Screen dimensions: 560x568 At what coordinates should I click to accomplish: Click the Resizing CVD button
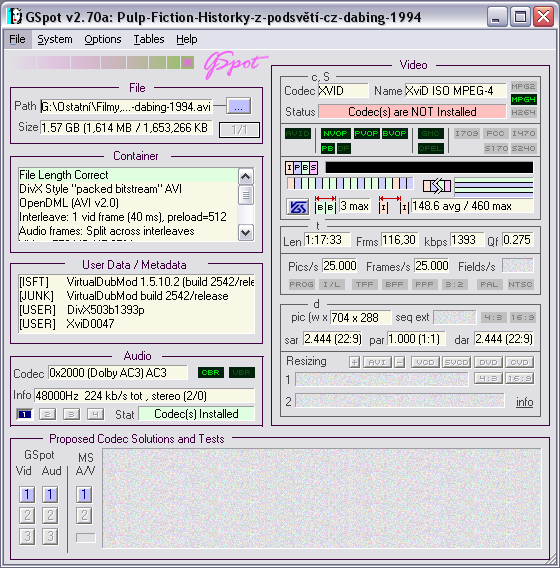pyautogui.click(x=519, y=362)
